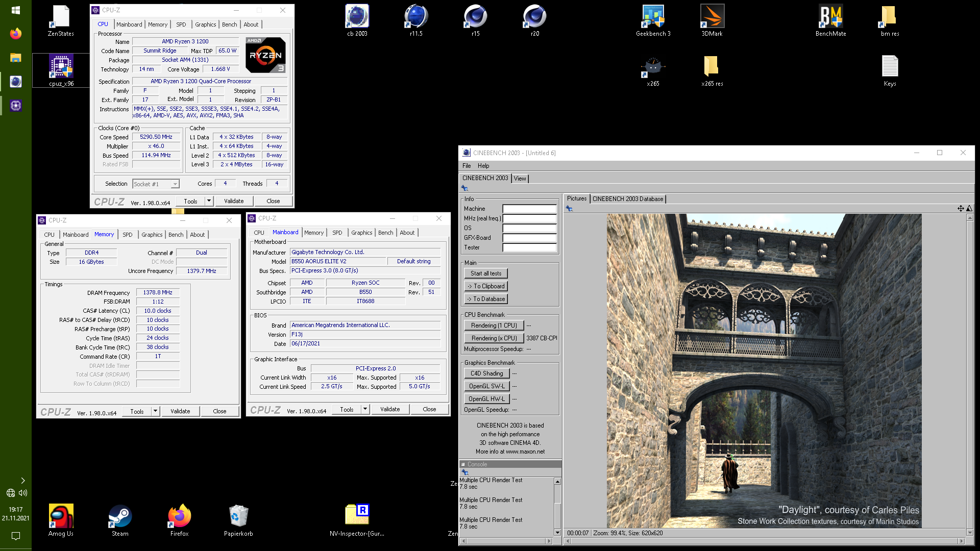The image size is (980, 551).
Task: Open the ZenStates desktop shortcut
Action: point(61,21)
